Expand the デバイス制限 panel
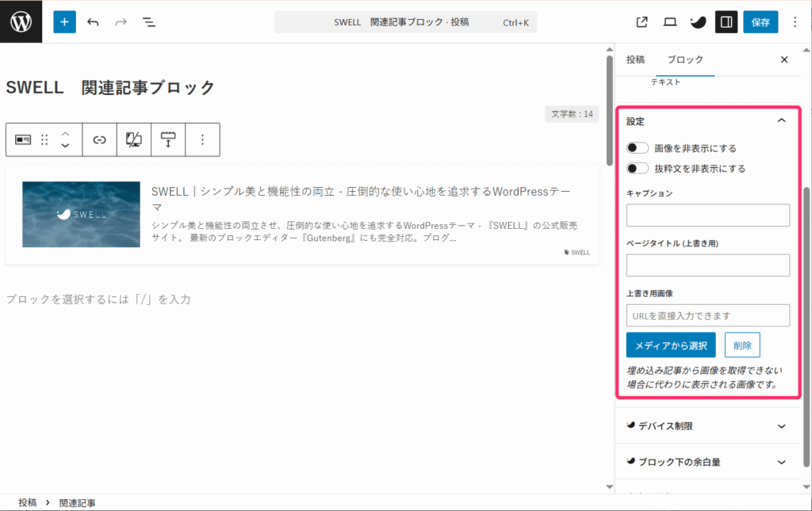 pos(707,425)
